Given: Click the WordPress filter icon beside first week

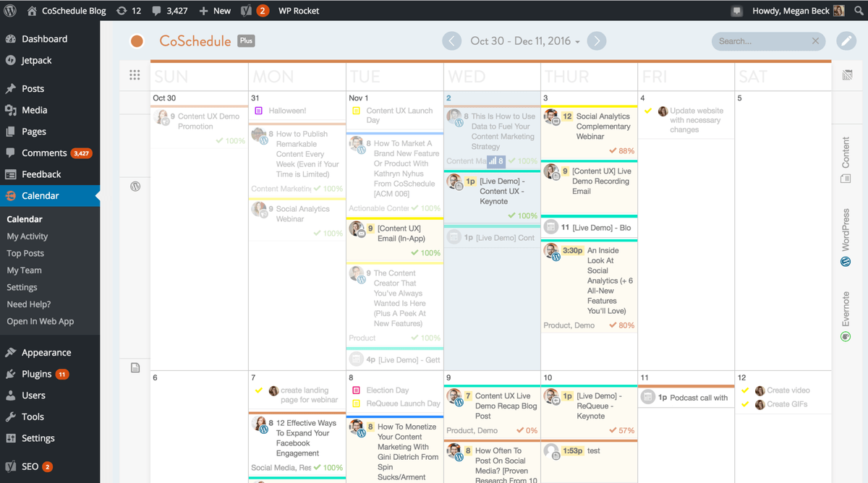Looking at the screenshot, I should click(x=135, y=187).
